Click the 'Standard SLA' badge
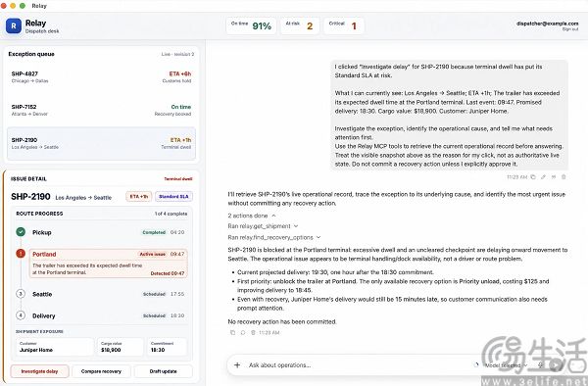Screen dimensions: 588x386 click(x=173, y=196)
